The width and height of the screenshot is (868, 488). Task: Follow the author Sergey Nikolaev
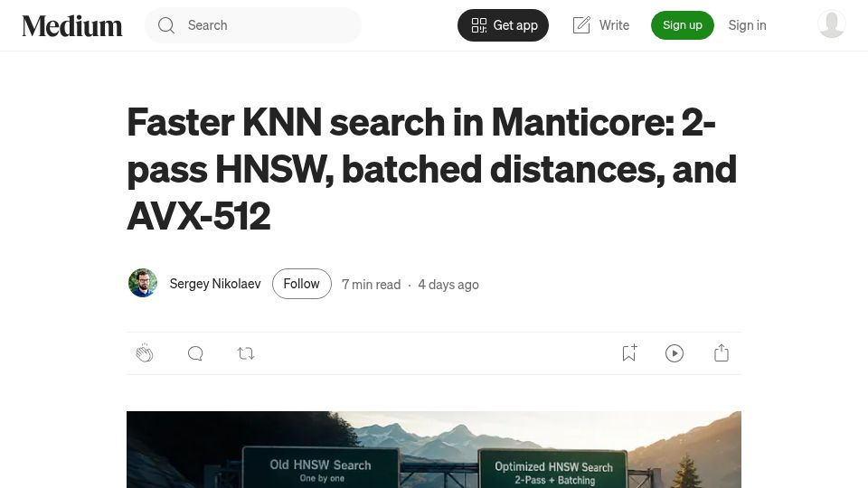pyautogui.click(x=302, y=284)
